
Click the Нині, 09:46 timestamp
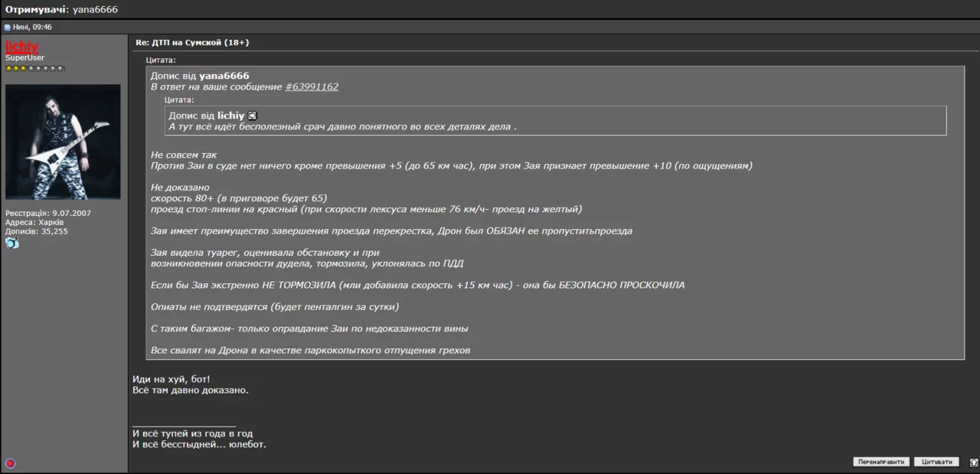[32, 28]
